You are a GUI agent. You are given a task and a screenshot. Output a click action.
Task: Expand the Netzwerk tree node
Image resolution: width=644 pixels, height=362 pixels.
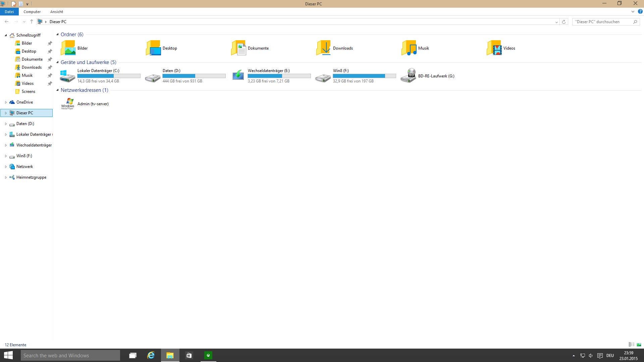coord(6,167)
